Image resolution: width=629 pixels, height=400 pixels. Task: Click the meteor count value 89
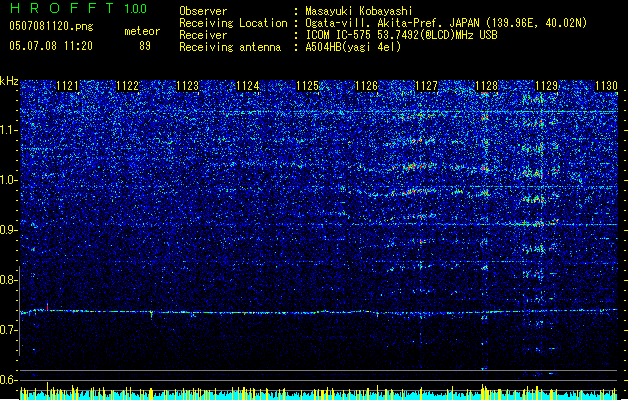pos(145,46)
